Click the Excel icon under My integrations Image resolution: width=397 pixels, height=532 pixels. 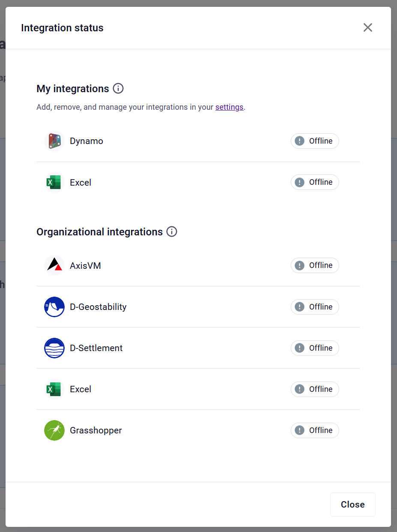tap(54, 183)
